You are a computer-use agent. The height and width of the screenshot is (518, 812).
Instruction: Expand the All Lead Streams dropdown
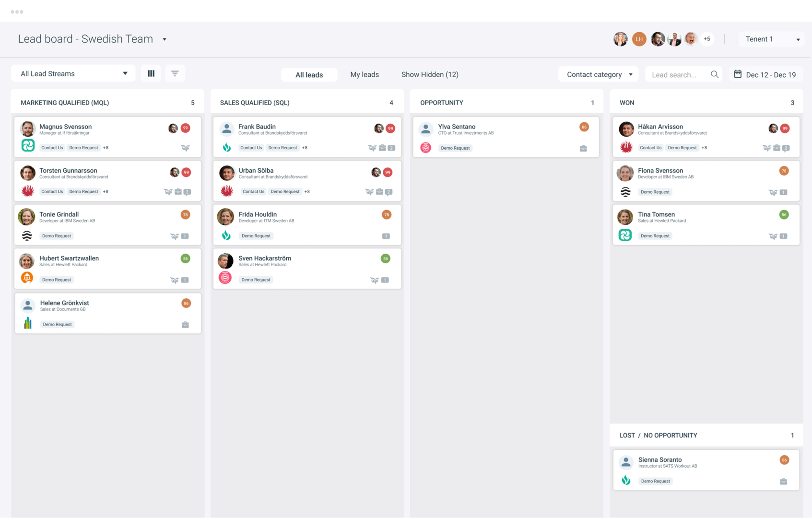point(73,73)
